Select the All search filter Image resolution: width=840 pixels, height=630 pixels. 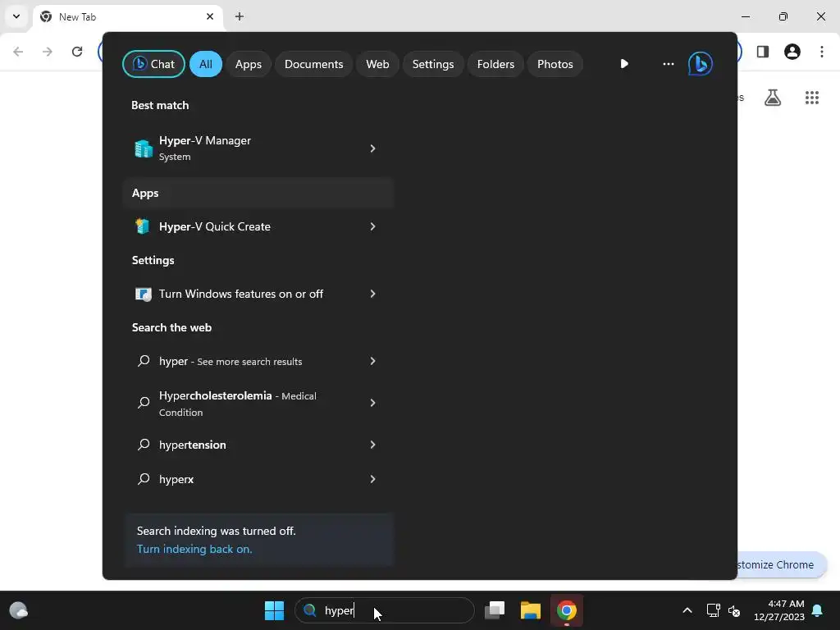point(206,64)
